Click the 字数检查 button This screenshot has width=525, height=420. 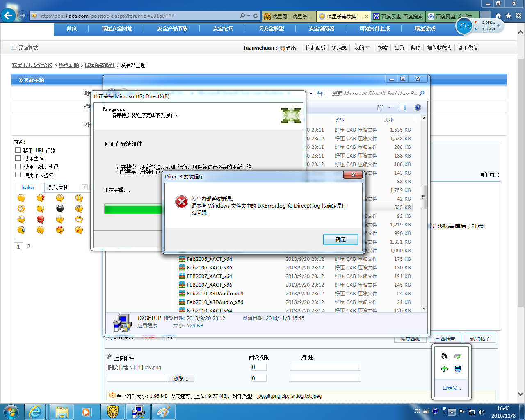point(445,339)
